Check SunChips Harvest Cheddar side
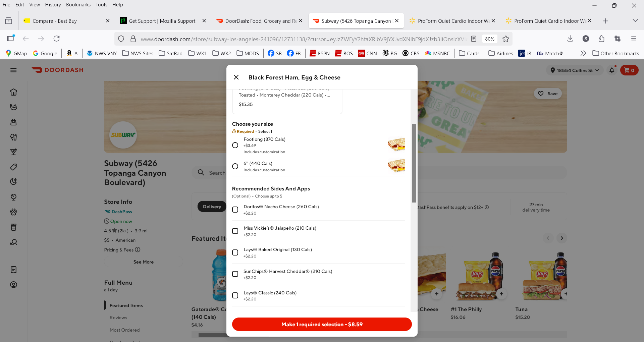 click(x=235, y=274)
